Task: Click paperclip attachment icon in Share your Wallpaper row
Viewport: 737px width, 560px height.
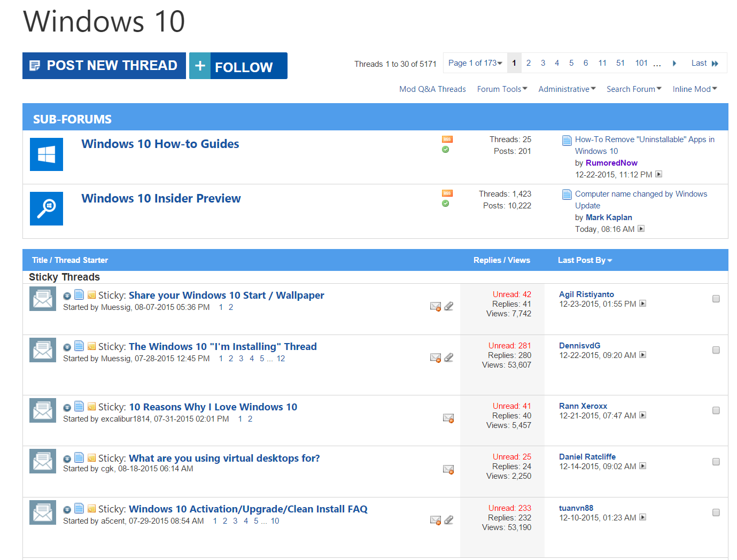Action: coord(449,306)
